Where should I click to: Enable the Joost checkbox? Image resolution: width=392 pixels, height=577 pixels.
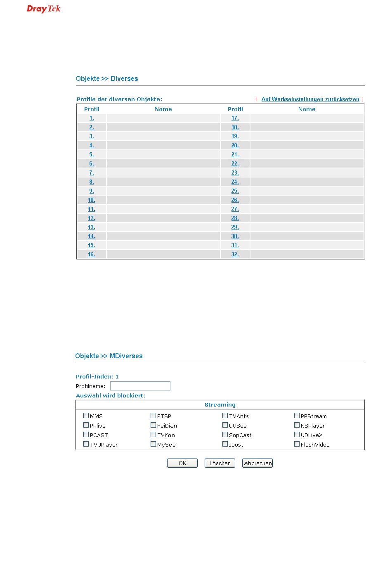click(225, 444)
